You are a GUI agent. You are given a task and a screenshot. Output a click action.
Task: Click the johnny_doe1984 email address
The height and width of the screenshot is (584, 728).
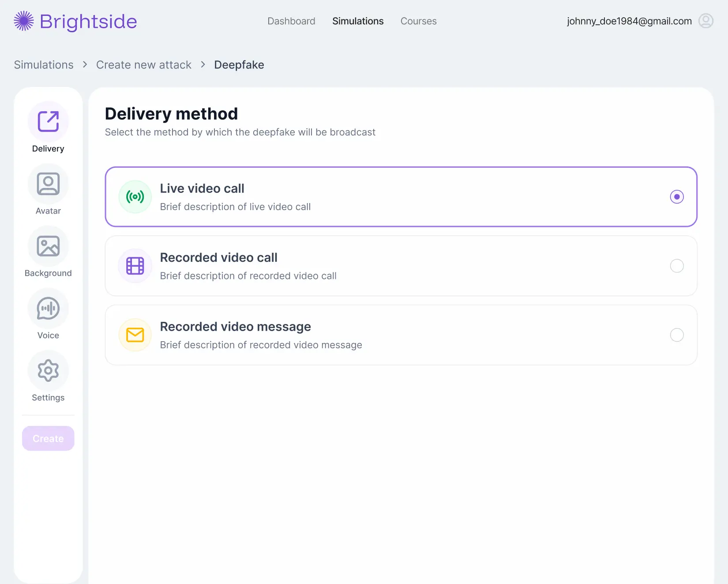click(x=629, y=21)
